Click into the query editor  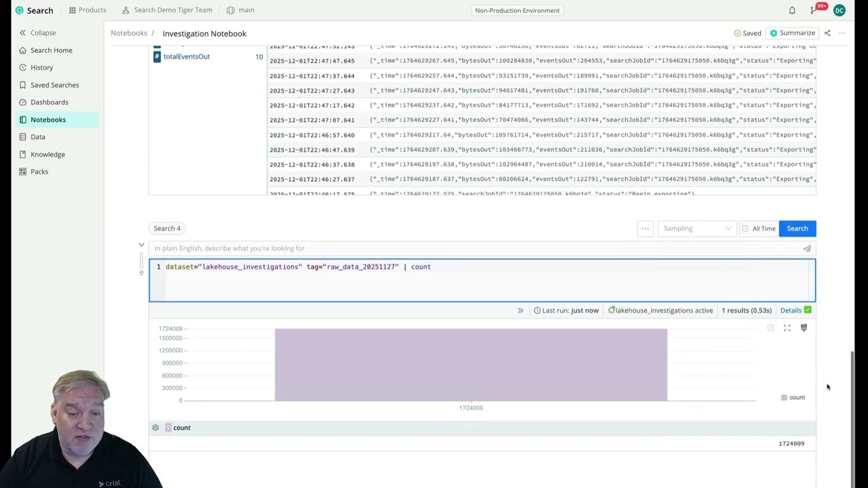pos(482,280)
